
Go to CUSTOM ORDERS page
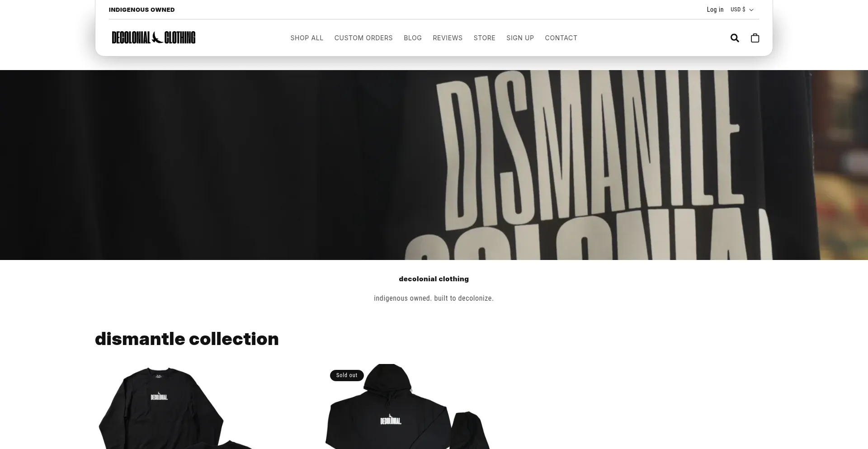[x=363, y=38]
